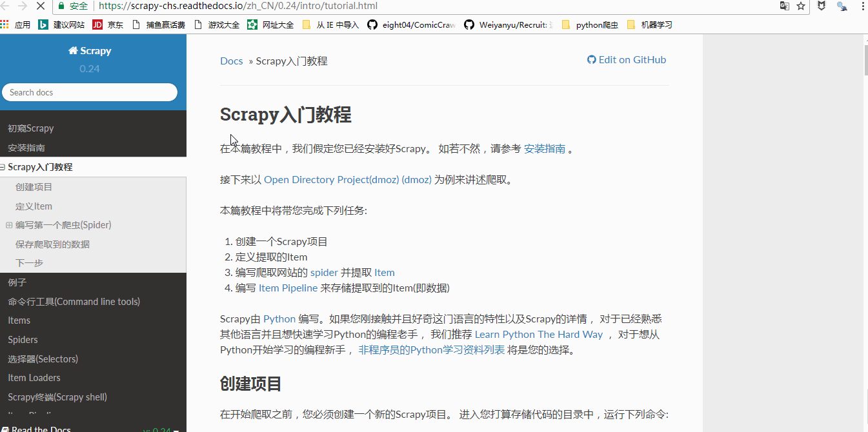
Task: Open 命令行工具(Command line tools) sidebar item
Action: tap(74, 301)
